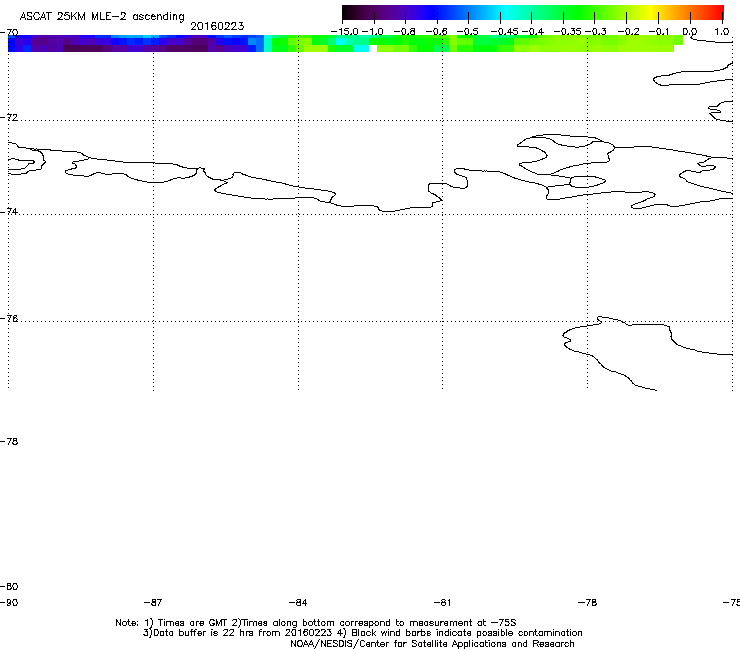Click the black end of the color scale
Image resolution: width=740 pixels, height=650 pixels.
click(348, 12)
